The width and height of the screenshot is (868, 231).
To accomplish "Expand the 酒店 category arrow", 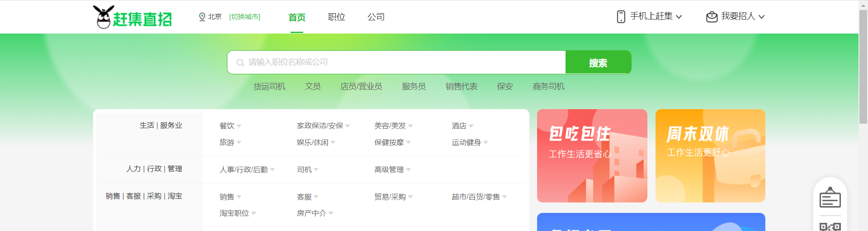I will [471, 126].
